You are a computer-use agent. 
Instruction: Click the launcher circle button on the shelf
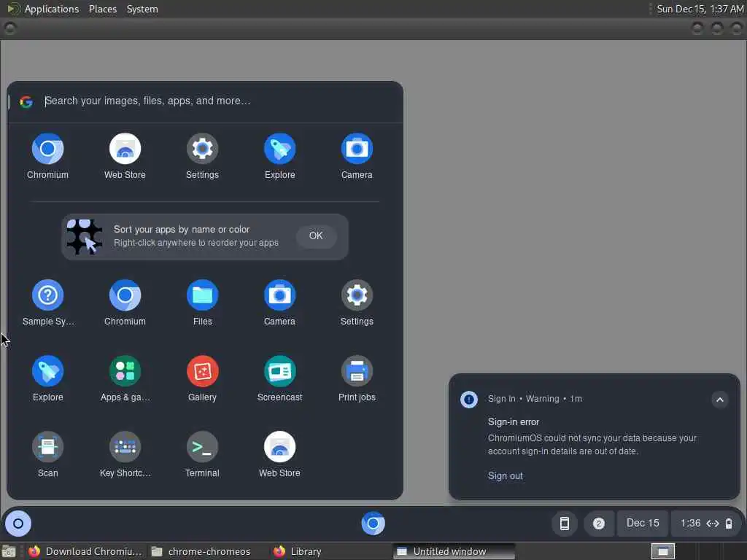[18, 524]
